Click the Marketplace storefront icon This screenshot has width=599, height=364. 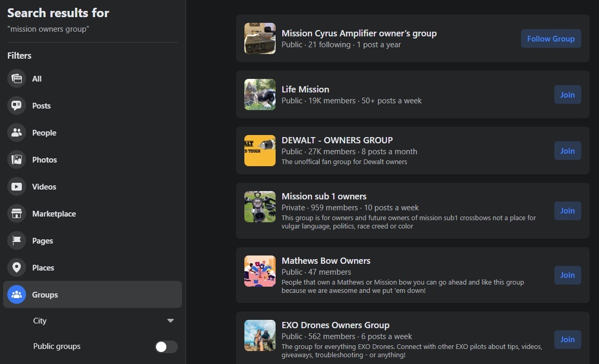click(17, 213)
